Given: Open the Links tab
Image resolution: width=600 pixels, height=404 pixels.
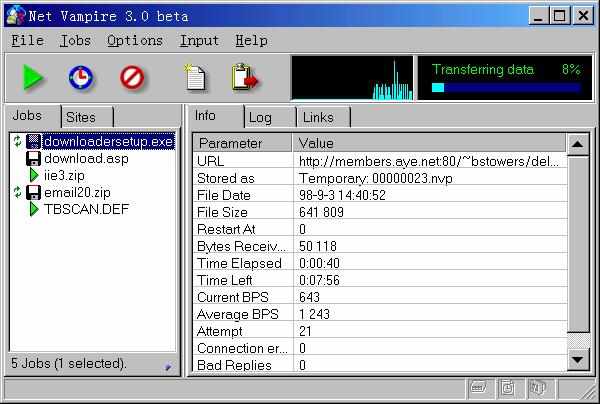Looking at the screenshot, I should tap(318, 118).
